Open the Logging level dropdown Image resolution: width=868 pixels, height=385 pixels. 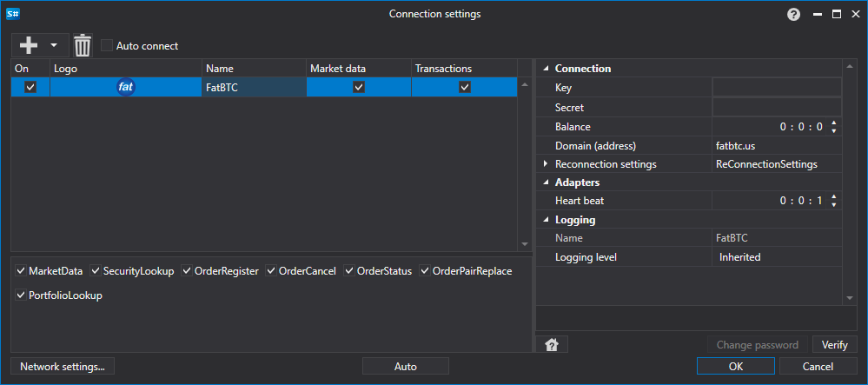click(x=778, y=257)
